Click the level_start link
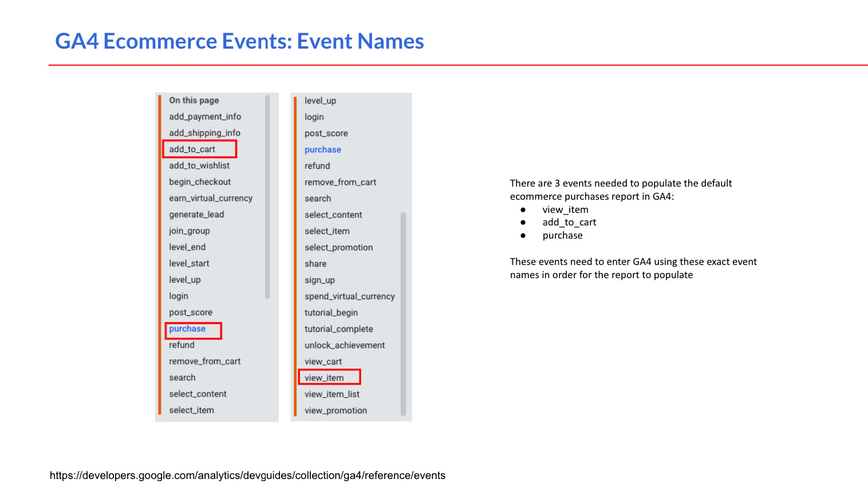Screen dimensions: 868x487 click(189, 263)
